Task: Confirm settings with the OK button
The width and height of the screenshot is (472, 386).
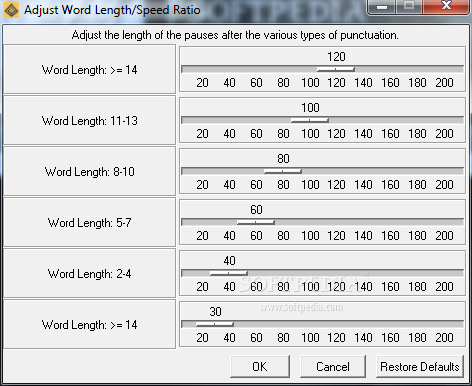Action: [260, 367]
